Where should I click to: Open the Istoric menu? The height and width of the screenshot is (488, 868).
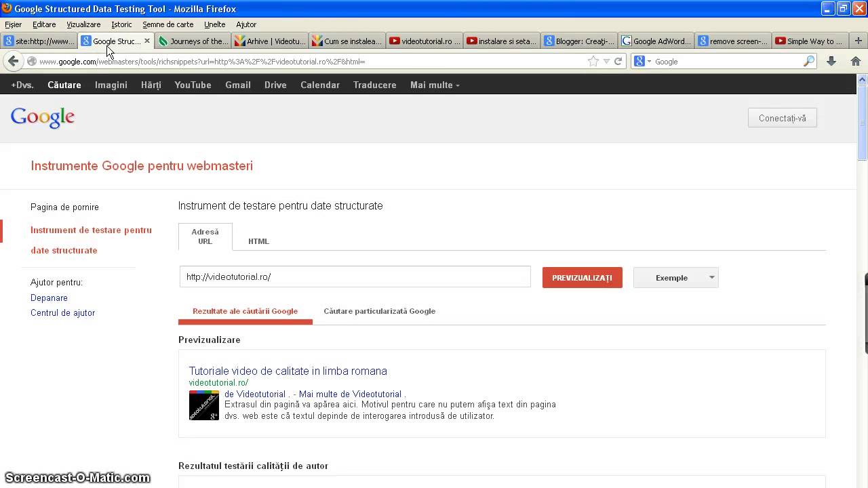click(121, 24)
